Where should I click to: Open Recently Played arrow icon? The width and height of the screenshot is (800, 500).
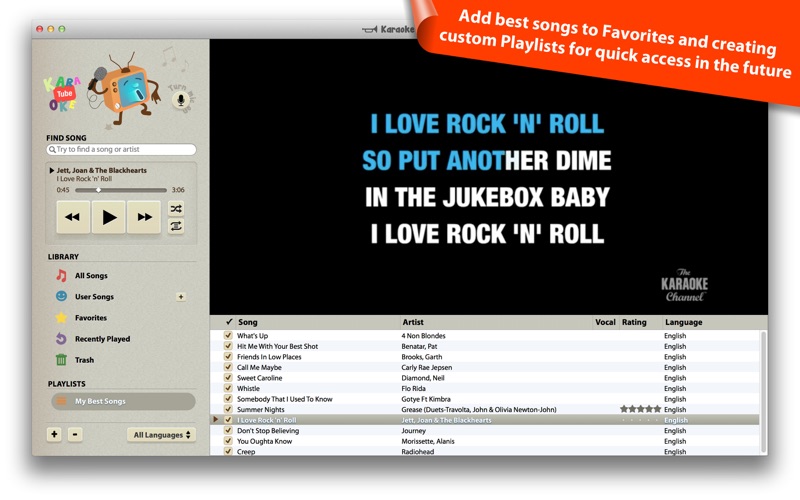point(61,339)
